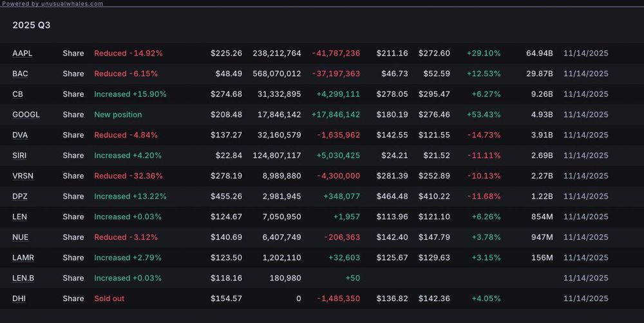Open the DPZ ticker link

tap(20, 197)
